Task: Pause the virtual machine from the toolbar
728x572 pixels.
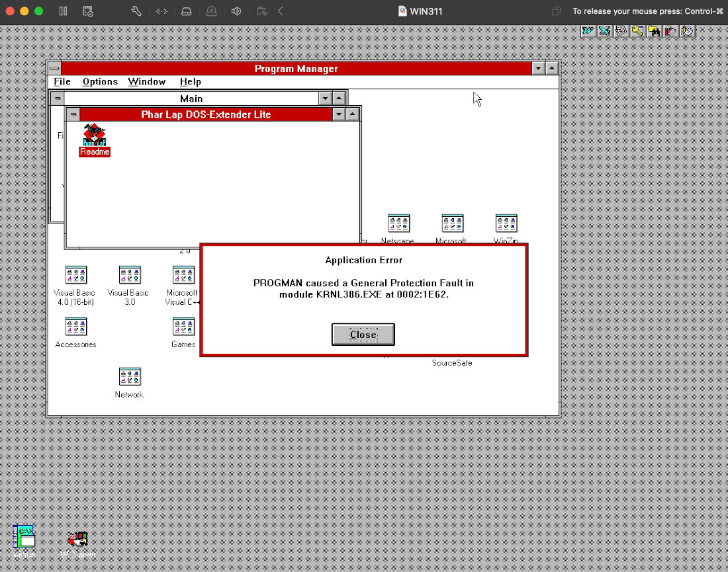Action: pyautogui.click(x=64, y=11)
